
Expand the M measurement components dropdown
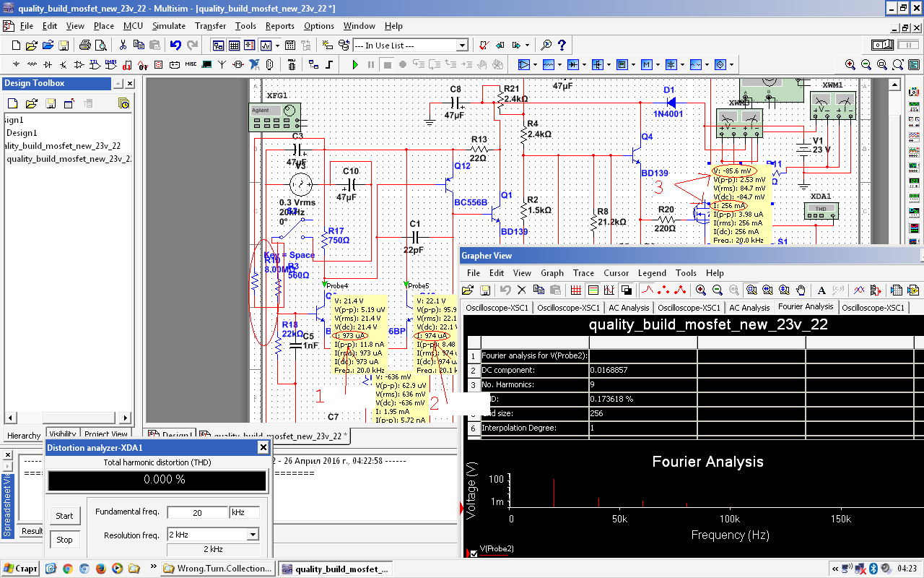coord(658,64)
